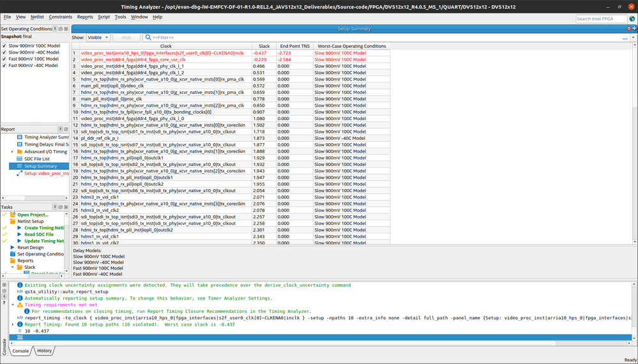Viewport: 638px width, 364px height.
Task: Click the globe icon beside Search Intel FPGA
Action: click(632, 19)
